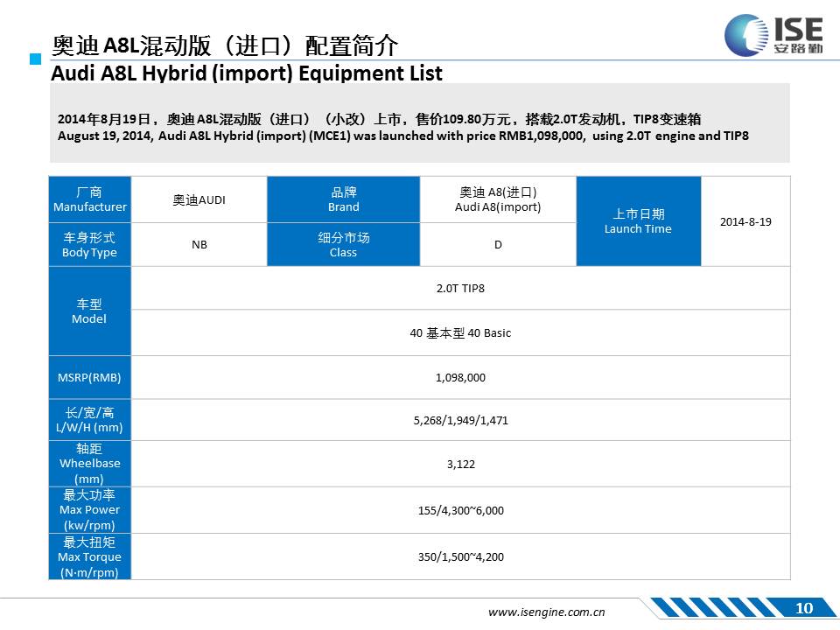Click the torque value '350/1,500~4,200'
The width and height of the screenshot is (840, 630).
(461, 556)
